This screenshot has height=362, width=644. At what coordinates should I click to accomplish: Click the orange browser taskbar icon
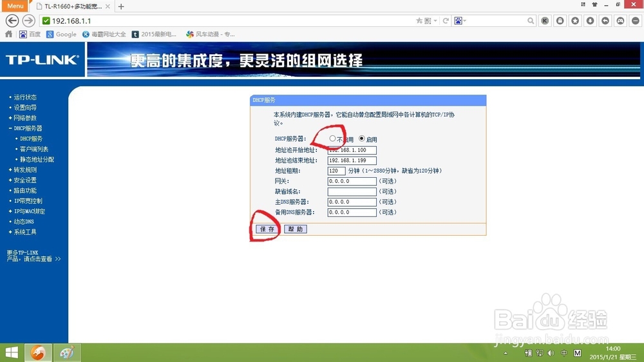point(38,352)
